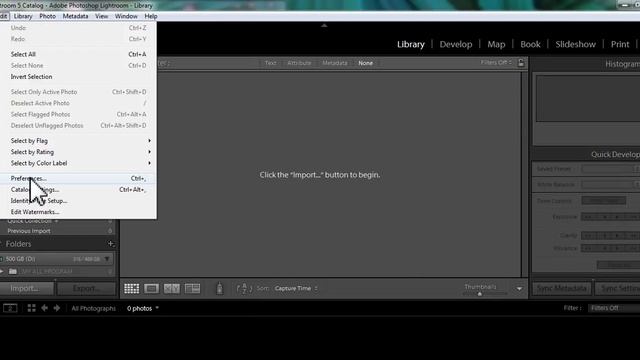This screenshot has width=640, height=360.
Task: Open Edit Watermarks dialog
Action: 78,212
